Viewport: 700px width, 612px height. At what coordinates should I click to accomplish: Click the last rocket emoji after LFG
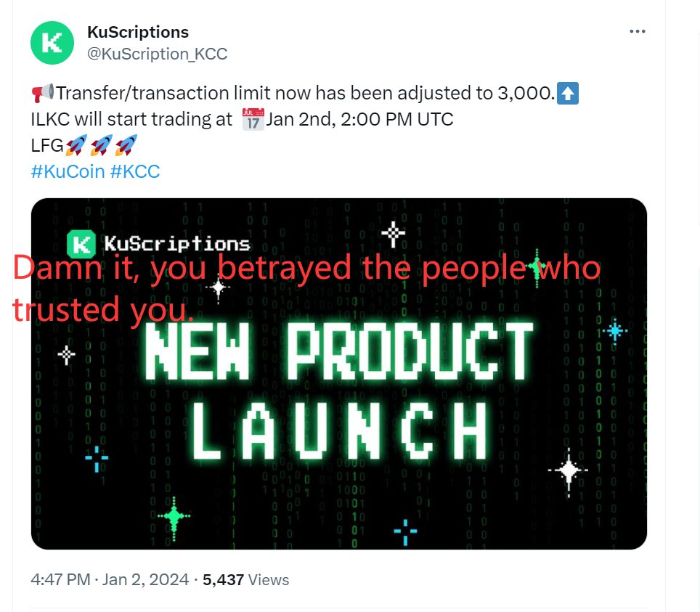[x=126, y=145]
